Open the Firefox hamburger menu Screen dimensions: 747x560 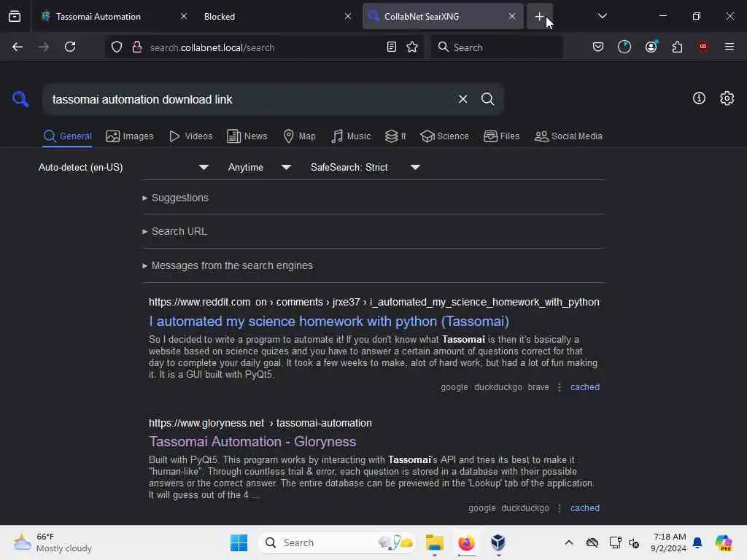coord(729,47)
